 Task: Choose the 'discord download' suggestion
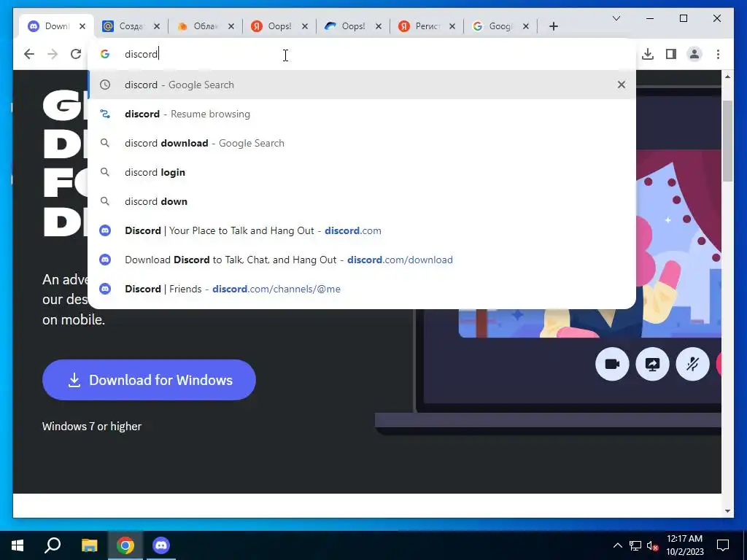click(x=362, y=143)
